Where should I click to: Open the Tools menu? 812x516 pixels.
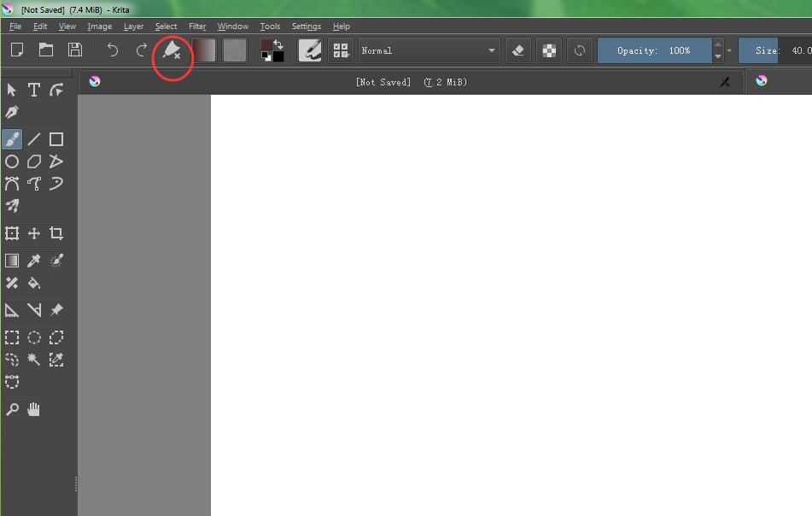(x=270, y=26)
